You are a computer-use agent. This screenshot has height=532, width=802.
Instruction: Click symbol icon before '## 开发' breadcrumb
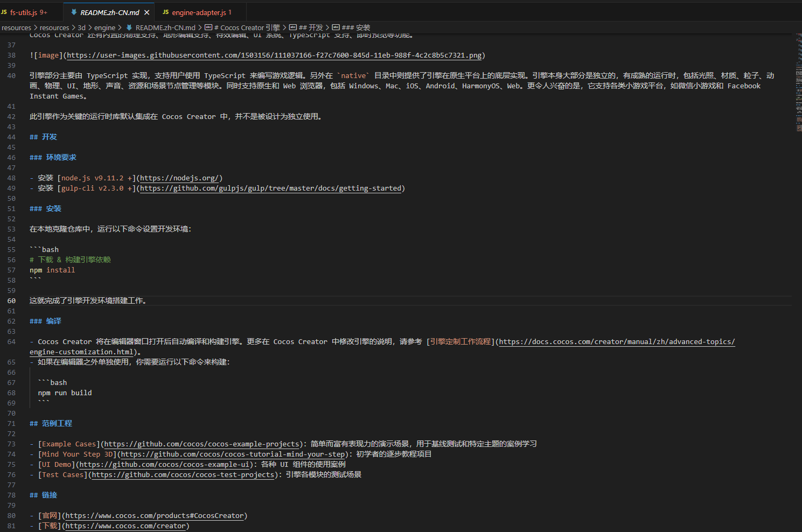pos(293,27)
